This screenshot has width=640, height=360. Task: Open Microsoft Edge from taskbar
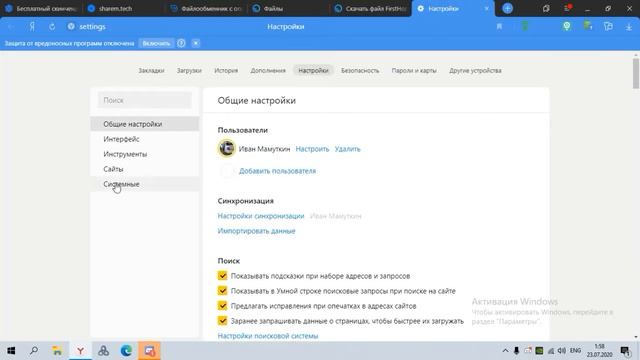click(127, 351)
